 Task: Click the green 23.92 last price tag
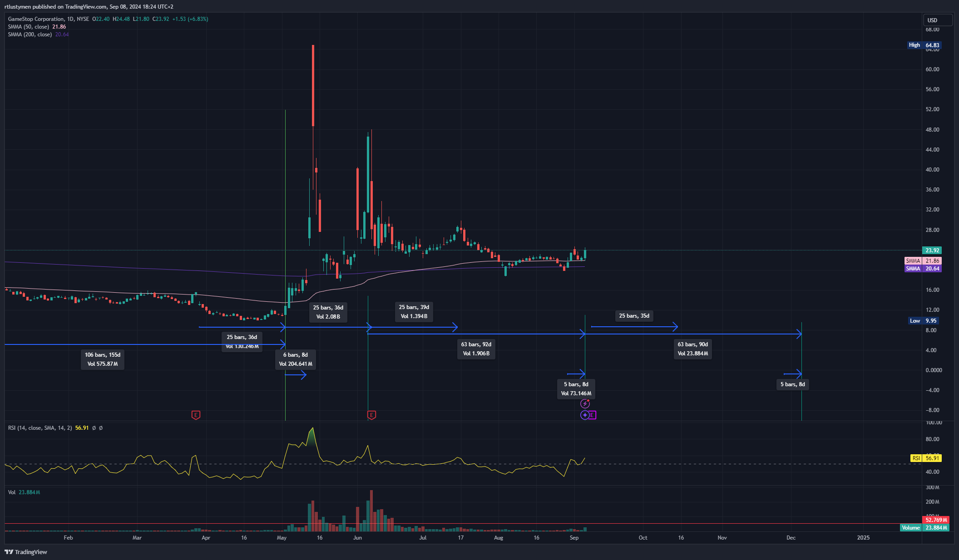click(932, 250)
